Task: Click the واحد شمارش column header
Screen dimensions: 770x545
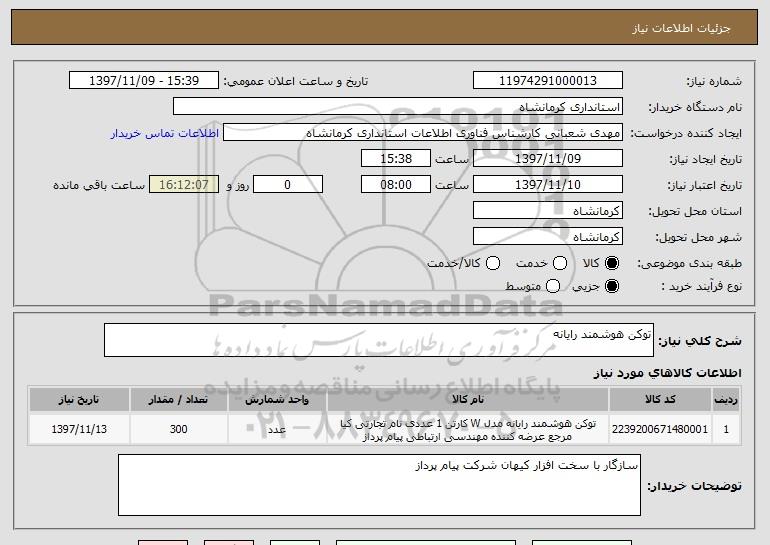Action: (x=277, y=399)
